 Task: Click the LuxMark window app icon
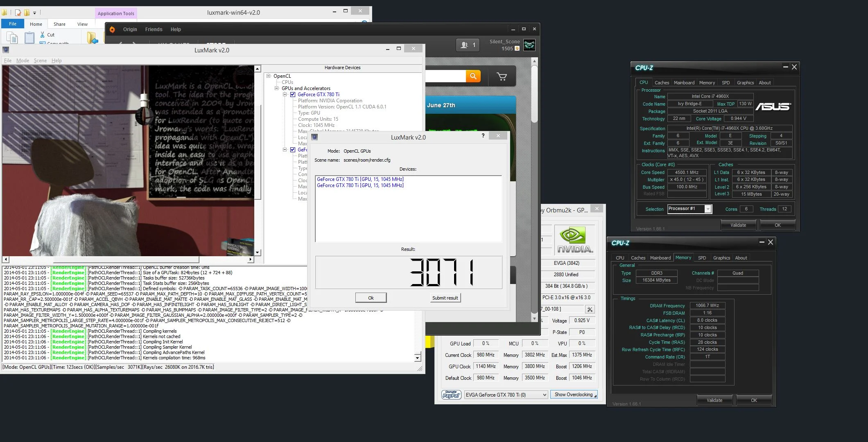click(6, 50)
